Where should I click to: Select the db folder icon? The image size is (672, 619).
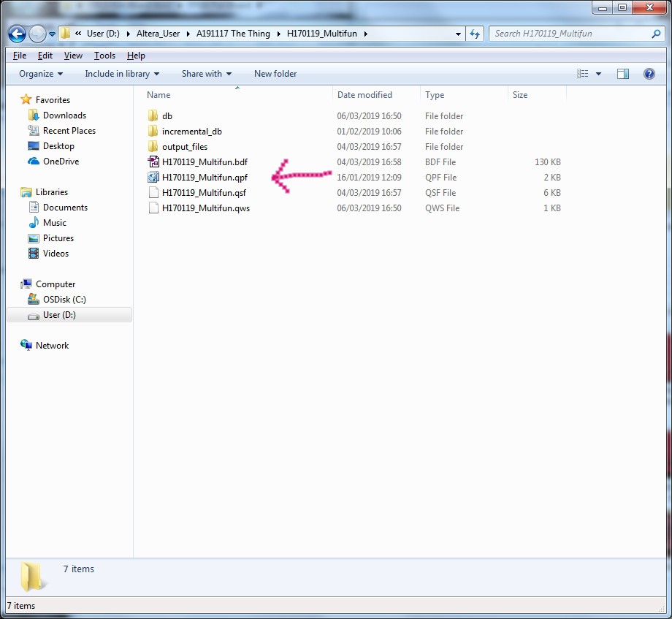coord(153,115)
